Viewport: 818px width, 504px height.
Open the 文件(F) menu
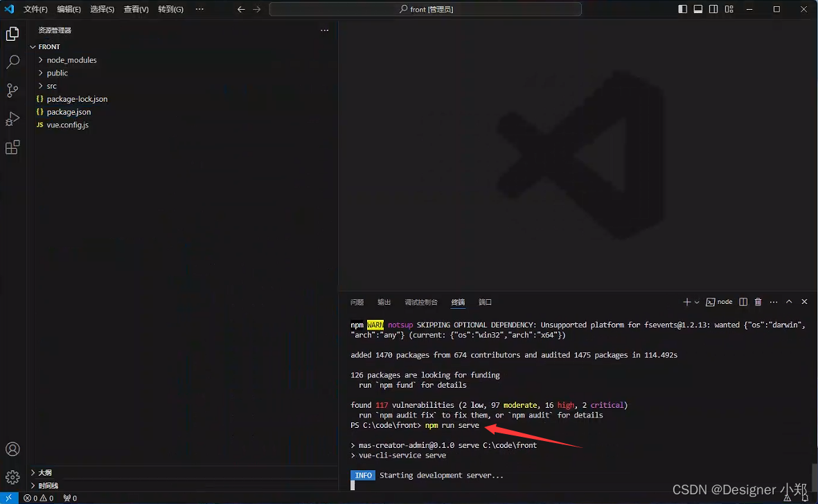pos(35,9)
